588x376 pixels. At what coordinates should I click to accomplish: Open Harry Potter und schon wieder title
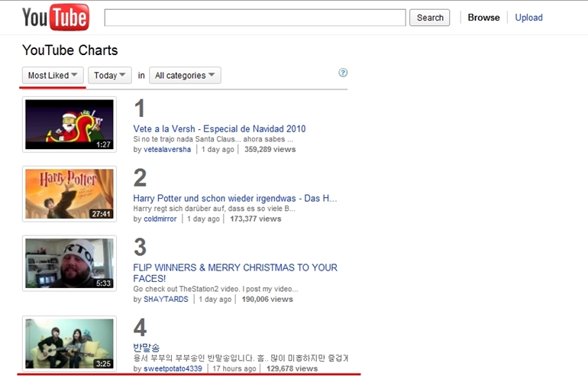click(x=235, y=198)
